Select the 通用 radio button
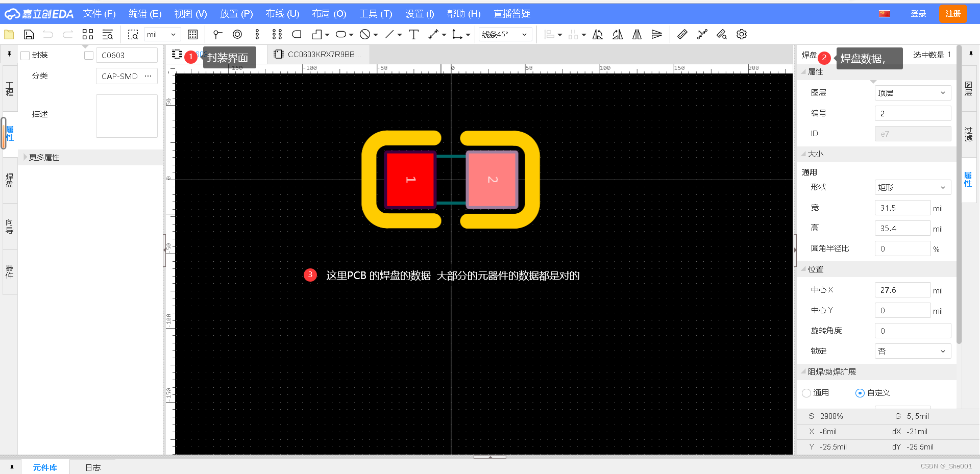The image size is (980, 474). [806, 393]
